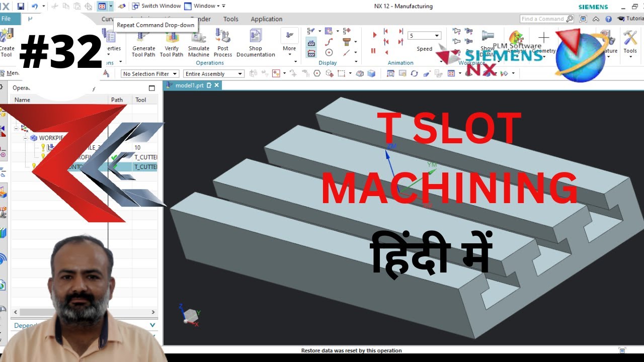
Task: Click the Edit Display spline icon
Action: point(329,42)
